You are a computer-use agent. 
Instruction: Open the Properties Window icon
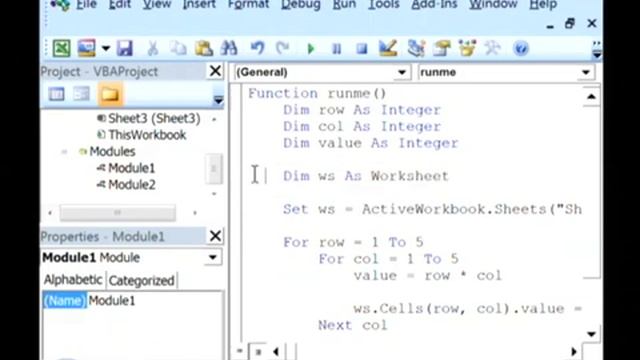(x=442, y=49)
